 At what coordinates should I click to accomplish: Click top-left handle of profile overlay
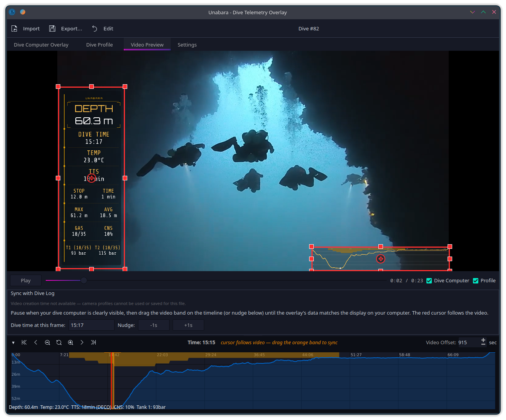click(x=311, y=247)
